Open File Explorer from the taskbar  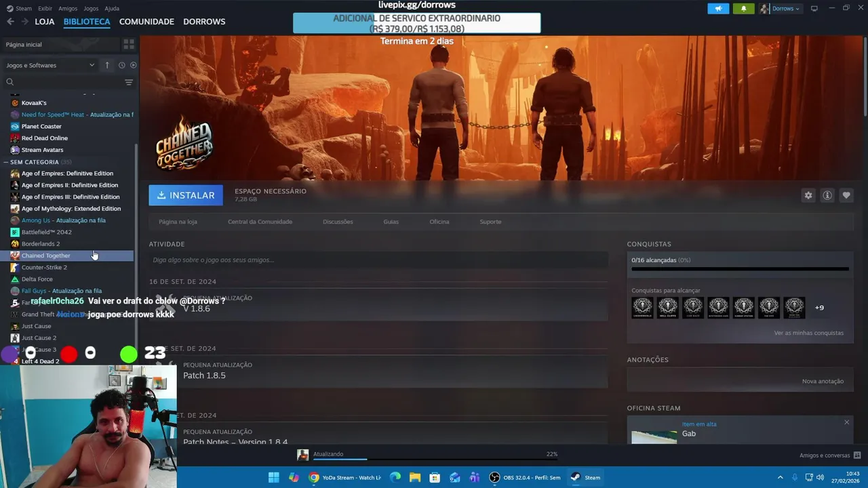tap(415, 477)
